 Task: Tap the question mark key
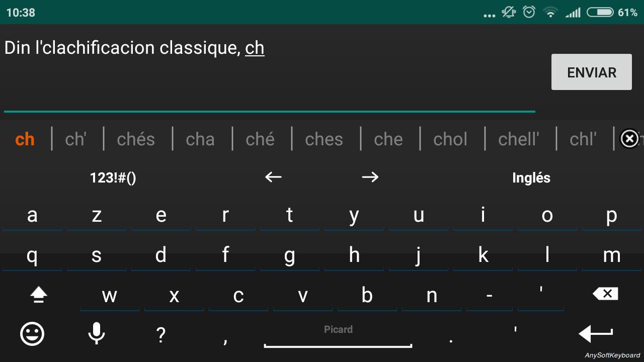click(x=160, y=334)
